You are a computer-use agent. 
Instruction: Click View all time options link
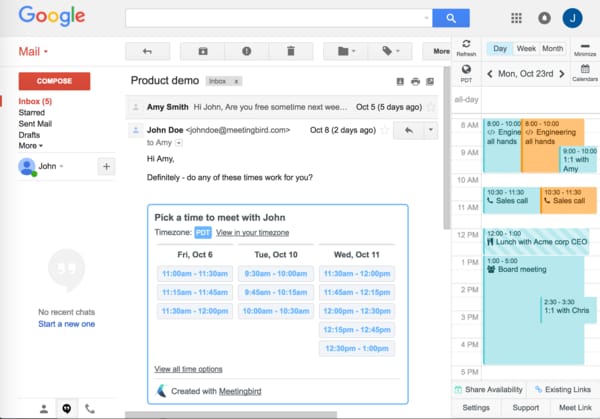tap(188, 369)
